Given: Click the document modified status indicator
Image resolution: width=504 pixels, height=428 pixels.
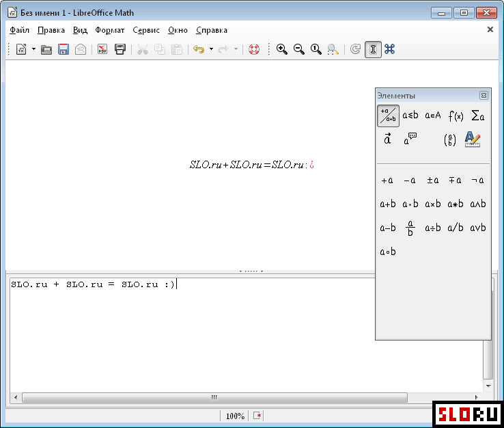Looking at the screenshot, I should click(x=257, y=416).
